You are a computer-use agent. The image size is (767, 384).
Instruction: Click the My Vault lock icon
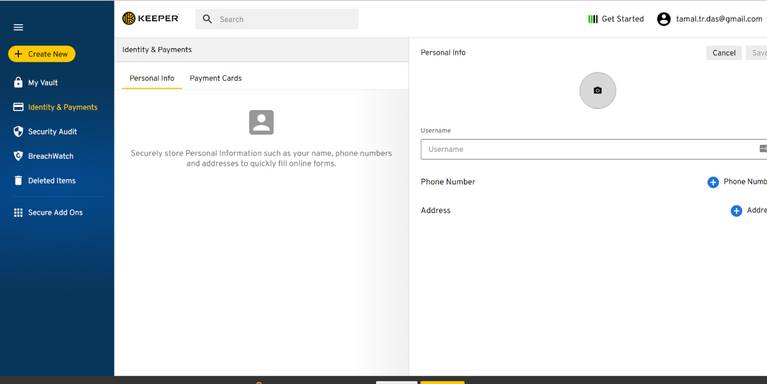pos(18,82)
